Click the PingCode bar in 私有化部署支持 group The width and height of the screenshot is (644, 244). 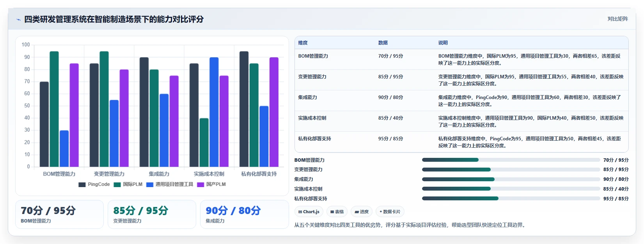(244, 109)
